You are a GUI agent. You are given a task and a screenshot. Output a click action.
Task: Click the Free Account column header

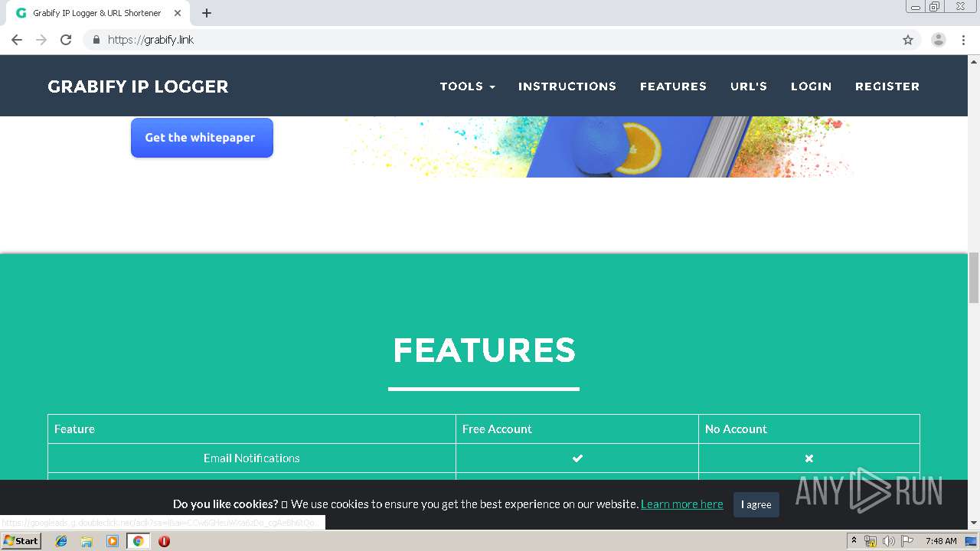(x=577, y=429)
